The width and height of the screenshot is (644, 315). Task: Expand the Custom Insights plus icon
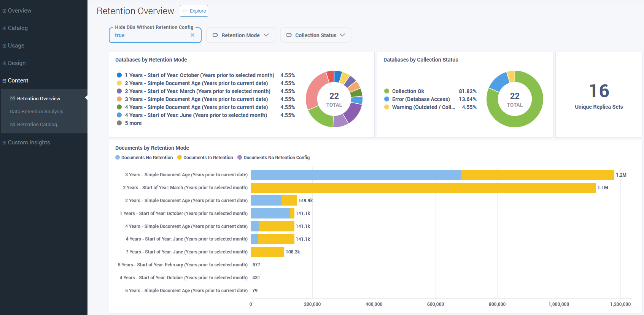(x=4, y=142)
